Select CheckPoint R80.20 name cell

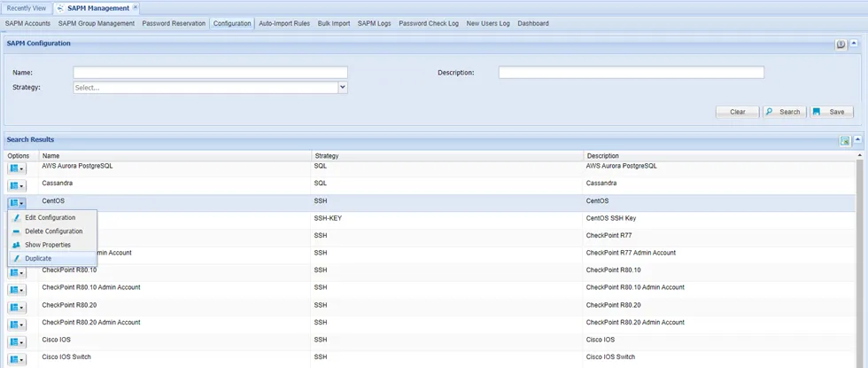[70, 305]
